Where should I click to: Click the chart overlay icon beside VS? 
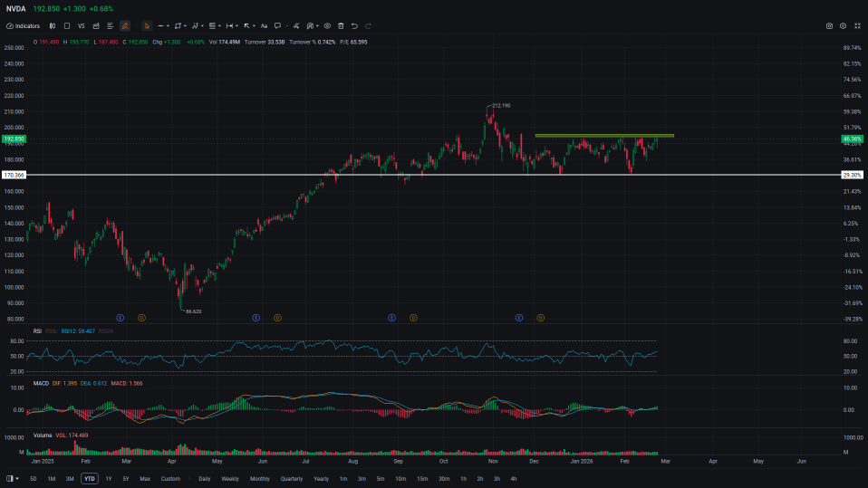tap(96, 26)
